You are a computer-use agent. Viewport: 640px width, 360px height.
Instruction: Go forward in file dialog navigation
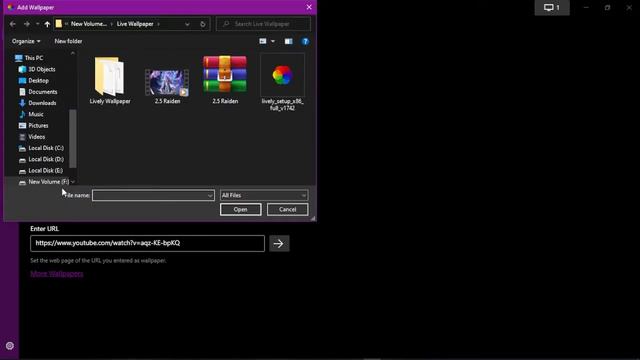[27, 24]
